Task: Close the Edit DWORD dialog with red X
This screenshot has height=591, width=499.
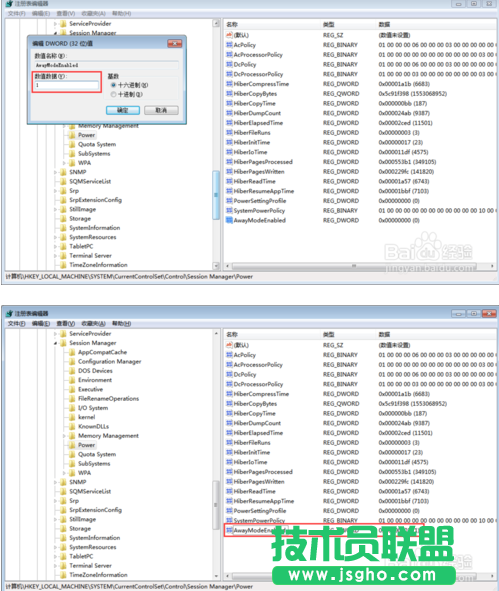Action: pyautogui.click(x=174, y=43)
